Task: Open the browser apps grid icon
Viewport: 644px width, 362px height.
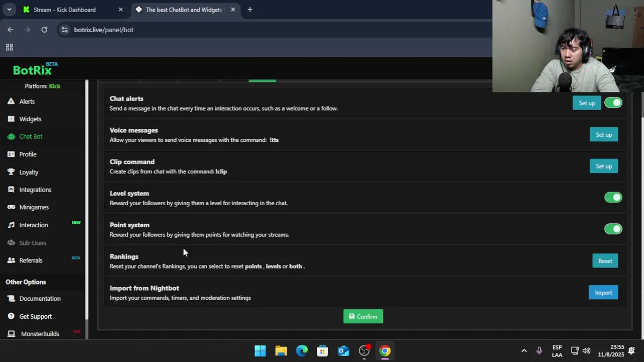Action: [9, 47]
